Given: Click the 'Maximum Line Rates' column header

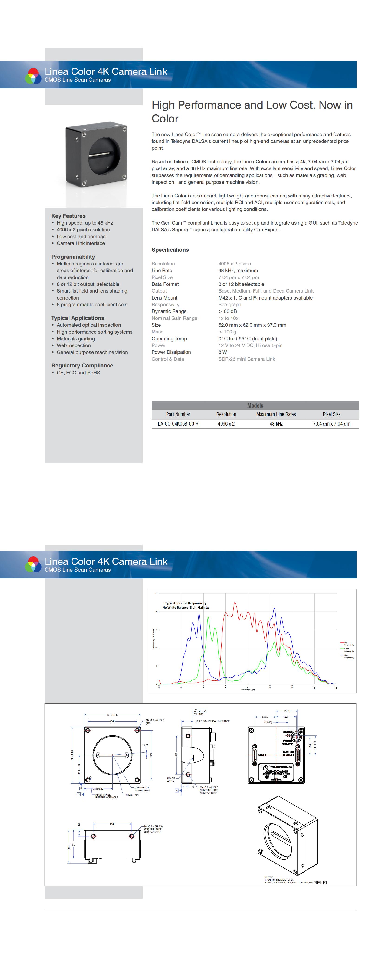Looking at the screenshot, I should click(x=276, y=414).
